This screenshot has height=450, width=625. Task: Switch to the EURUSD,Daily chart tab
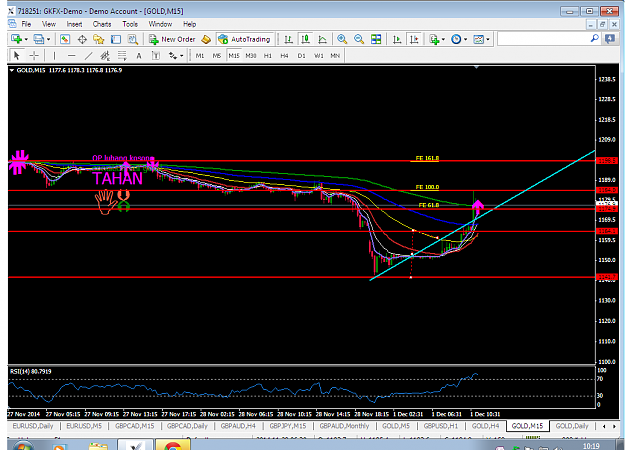pyautogui.click(x=33, y=426)
